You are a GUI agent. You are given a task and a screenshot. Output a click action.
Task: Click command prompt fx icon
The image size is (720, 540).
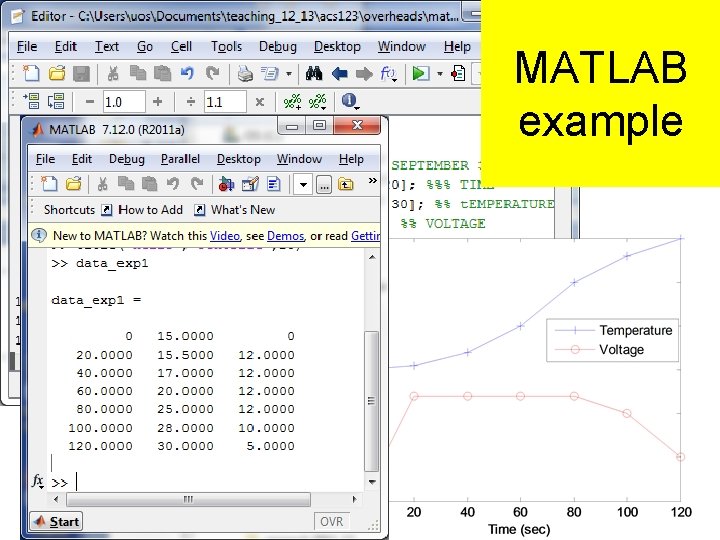38,482
